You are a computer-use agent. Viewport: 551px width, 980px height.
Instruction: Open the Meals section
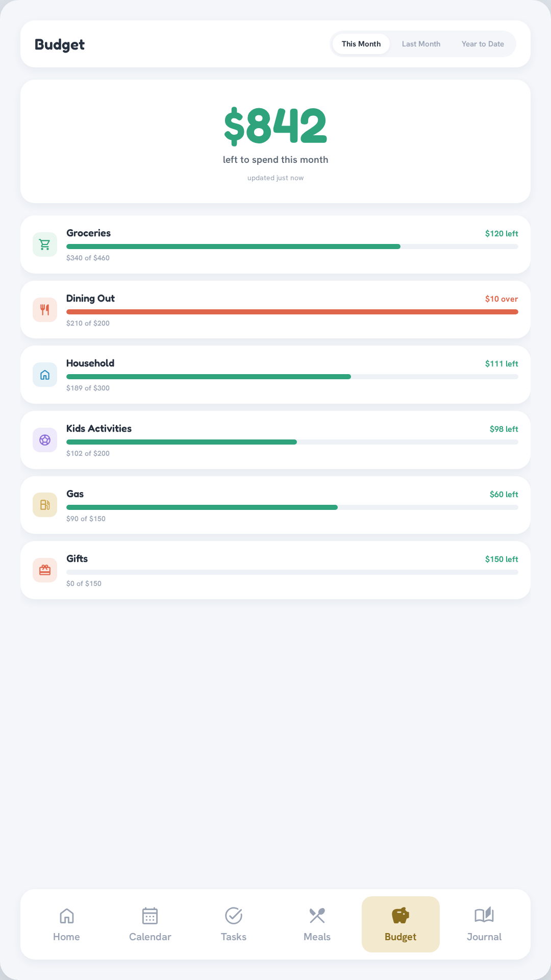coord(317,924)
